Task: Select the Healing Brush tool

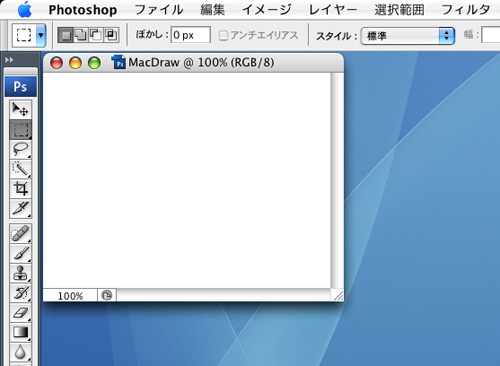Action: (x=21, y=233)
